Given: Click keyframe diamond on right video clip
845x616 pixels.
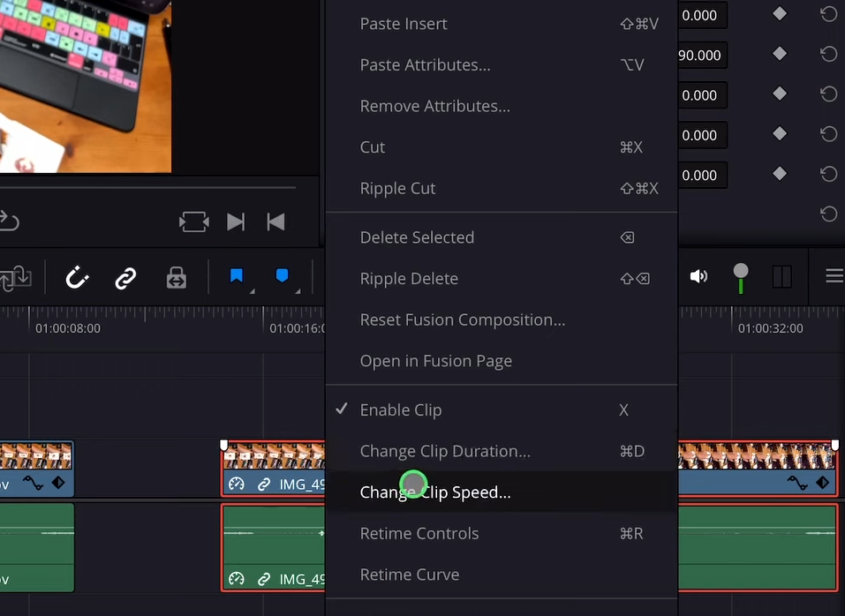Looking at the screenshot, I should point(822,483).
